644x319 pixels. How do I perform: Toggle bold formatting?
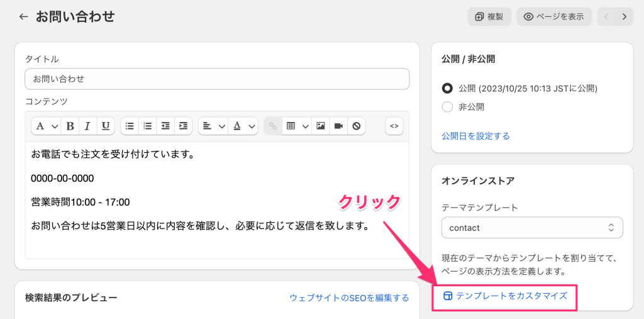tap(70, 126)
